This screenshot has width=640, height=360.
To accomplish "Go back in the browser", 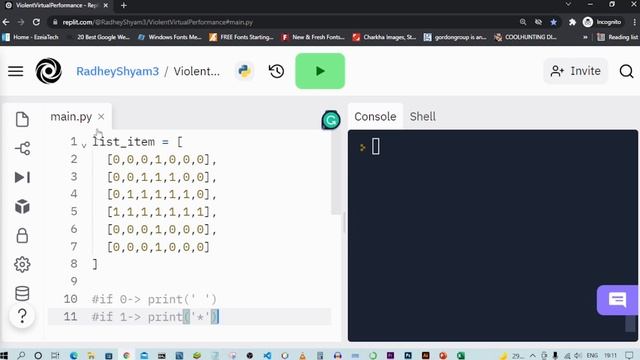I will (6, 22).
